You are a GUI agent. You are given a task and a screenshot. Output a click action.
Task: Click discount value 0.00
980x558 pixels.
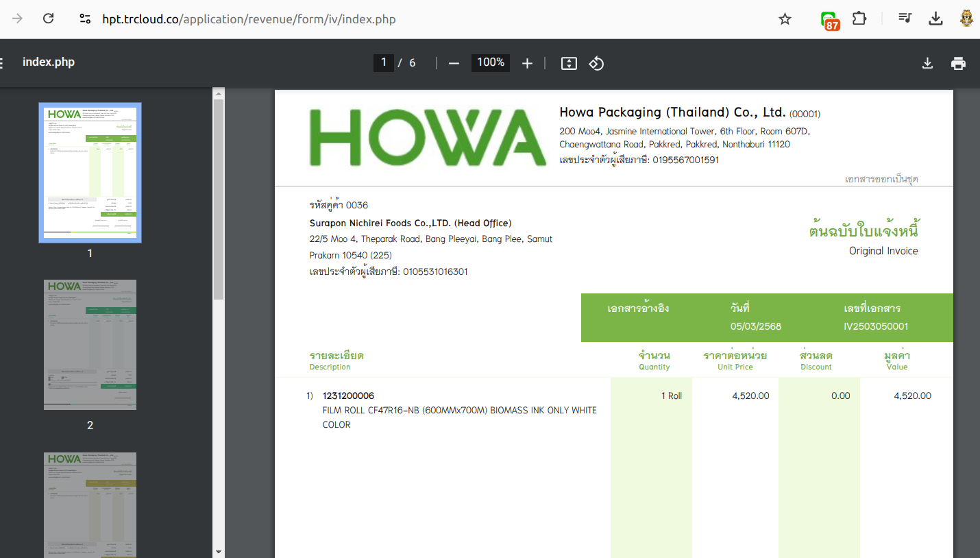[840, 396]
